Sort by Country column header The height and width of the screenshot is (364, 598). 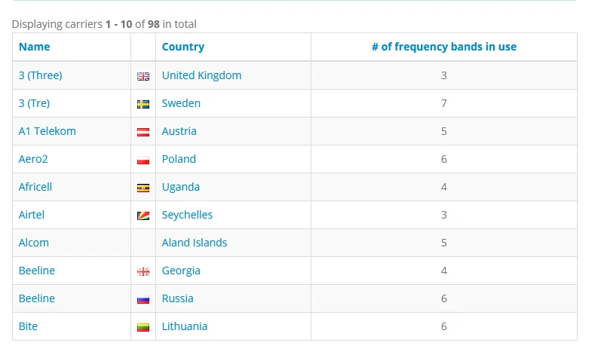coord(183,47)
